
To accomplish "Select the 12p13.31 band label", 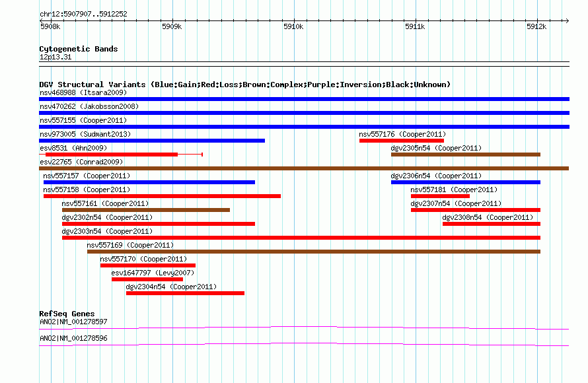I will (55, 57).
